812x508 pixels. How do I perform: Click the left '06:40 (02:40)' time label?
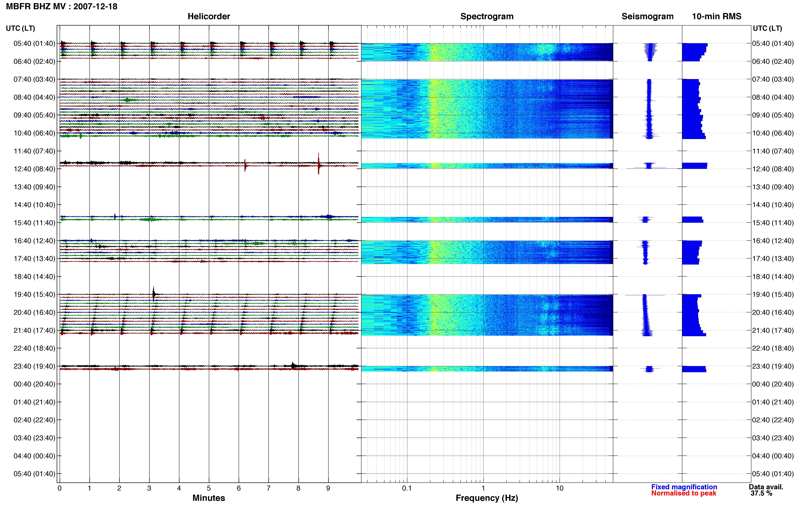click(x=34, y=62)
